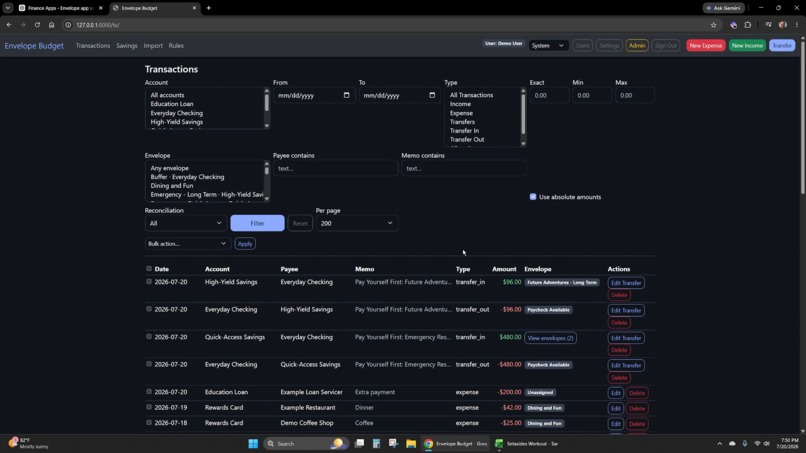Check the High-Yield Savings $96.00 transfer_in row
The height and width of the screenshot is (453, 806).
pyautogui.click(x=149, y=281)
